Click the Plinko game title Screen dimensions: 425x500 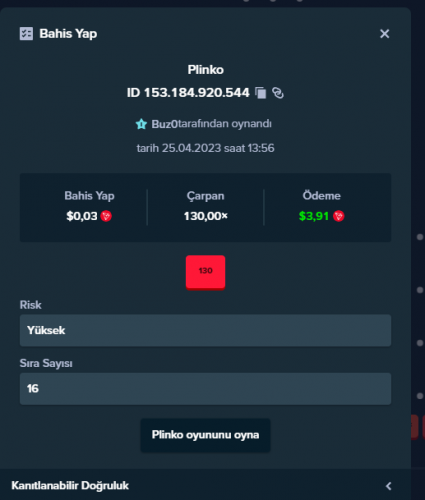(205, 70)
